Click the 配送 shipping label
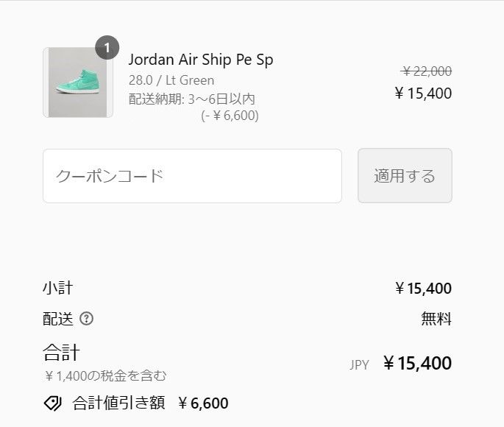 tap(58, 319)
